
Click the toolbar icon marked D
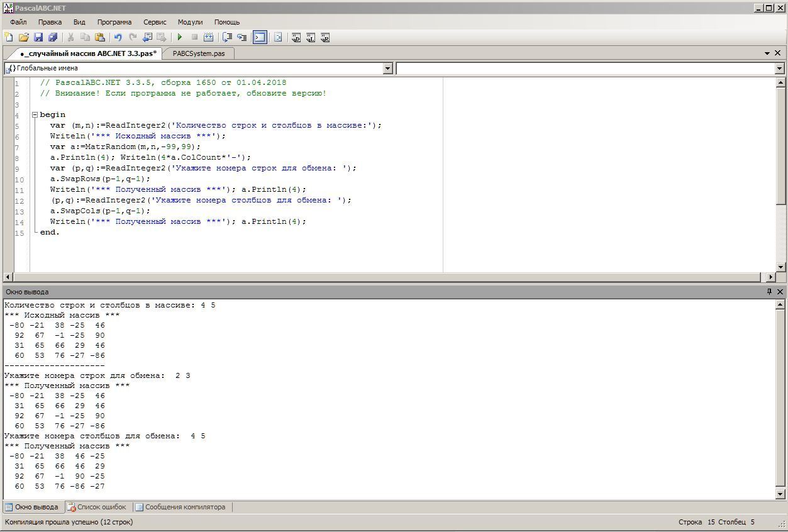296,38
